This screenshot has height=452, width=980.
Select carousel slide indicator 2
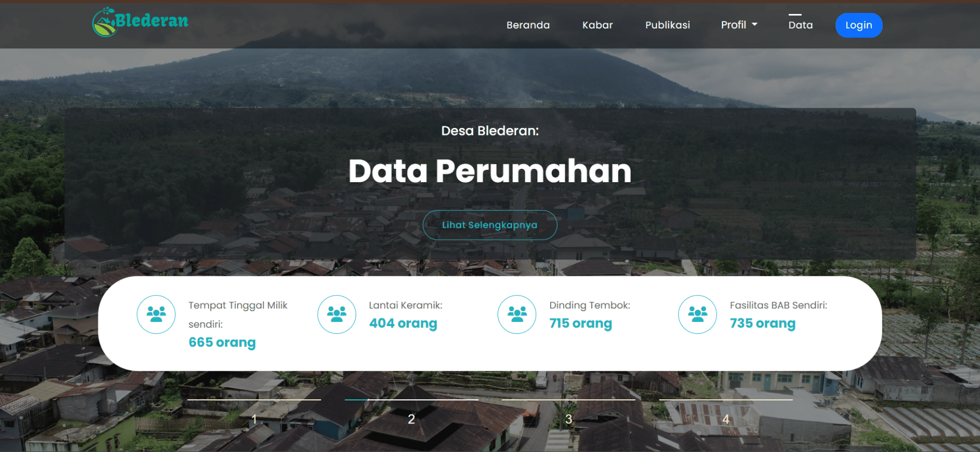tap(412, 413)
